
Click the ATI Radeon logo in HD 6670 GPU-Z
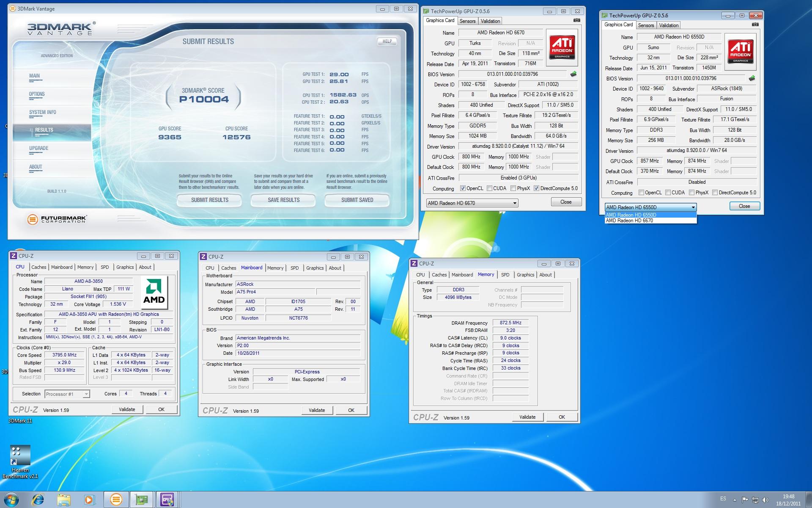[562, 47]
